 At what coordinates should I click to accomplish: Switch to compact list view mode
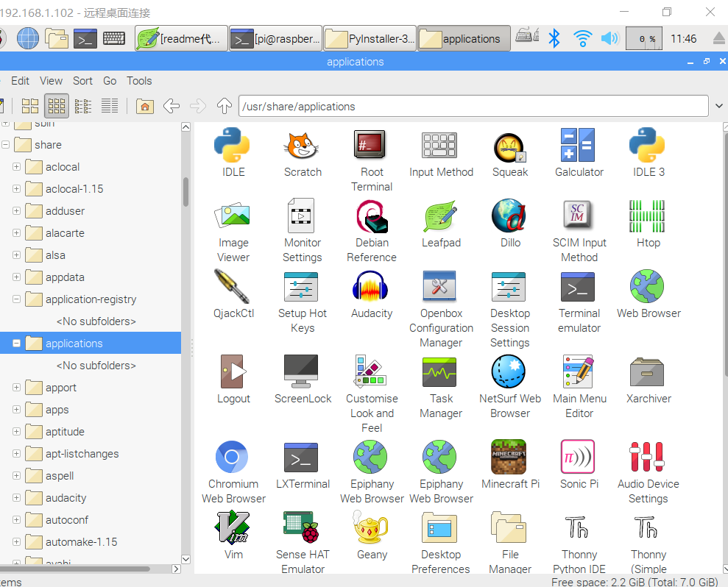click(x=83, y=106)
